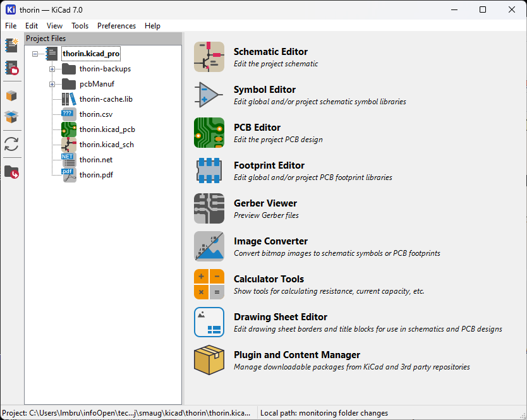Expand the thorin-backups folder
Image resolution: width=527 pixels, height=420 pixels.
pos(52,69)
